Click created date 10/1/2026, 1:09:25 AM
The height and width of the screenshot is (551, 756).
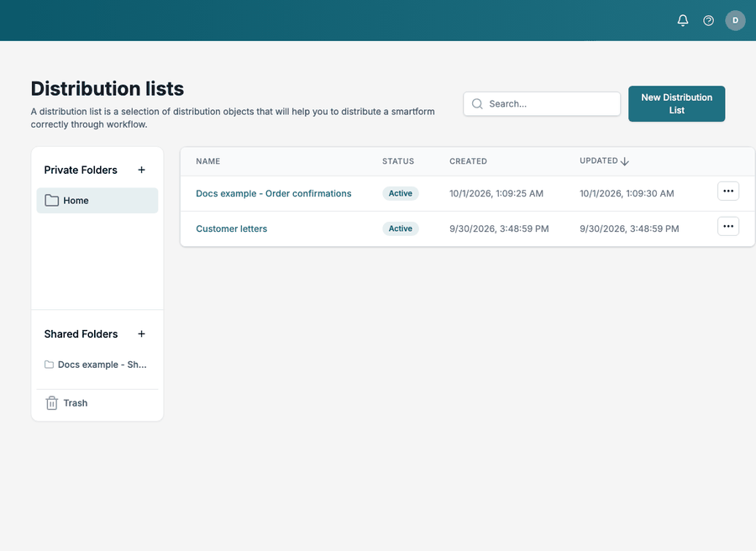click(x=496, y=193)
